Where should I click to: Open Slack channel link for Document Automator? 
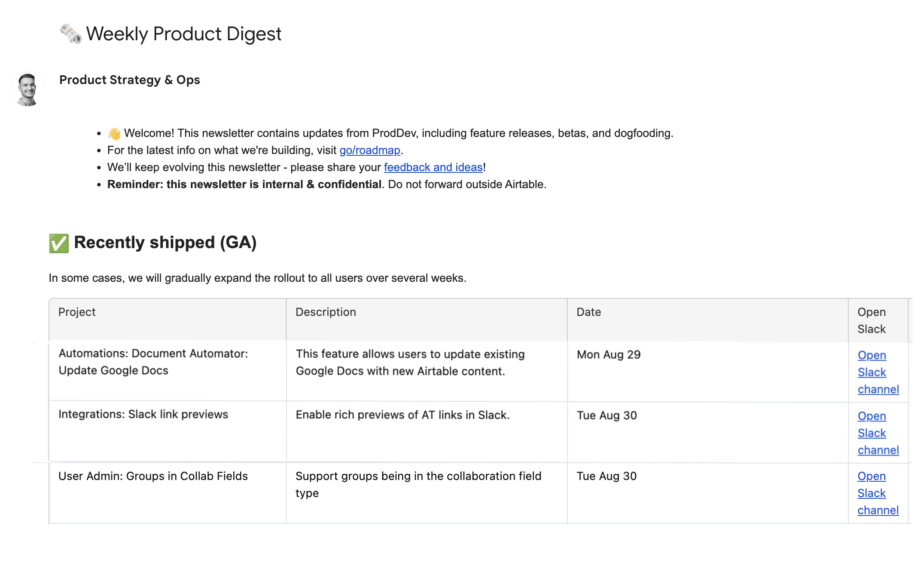[872, 372]
